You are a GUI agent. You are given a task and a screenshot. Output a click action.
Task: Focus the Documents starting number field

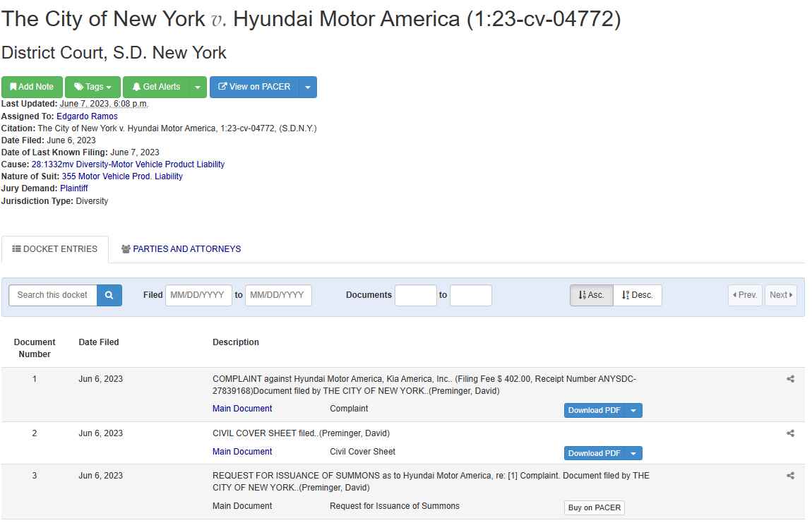pyautogui.click(x=416, y=295)
